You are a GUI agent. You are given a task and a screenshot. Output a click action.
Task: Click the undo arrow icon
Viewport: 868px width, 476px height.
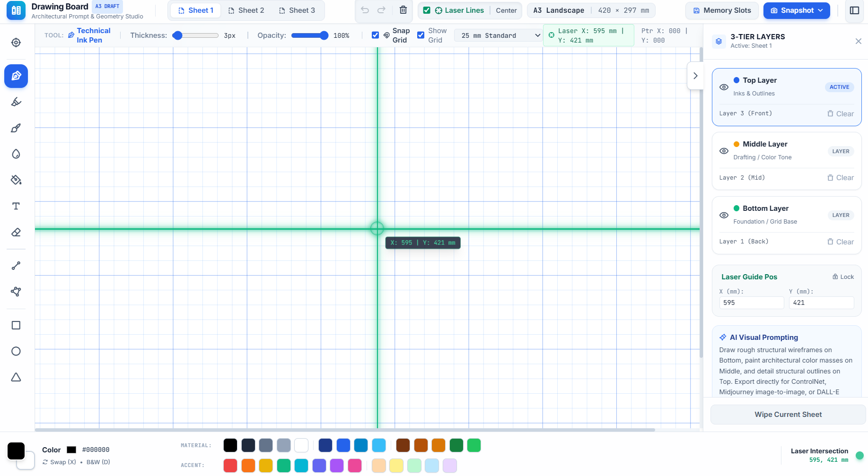pyautogui.click(x=365, y=10)
